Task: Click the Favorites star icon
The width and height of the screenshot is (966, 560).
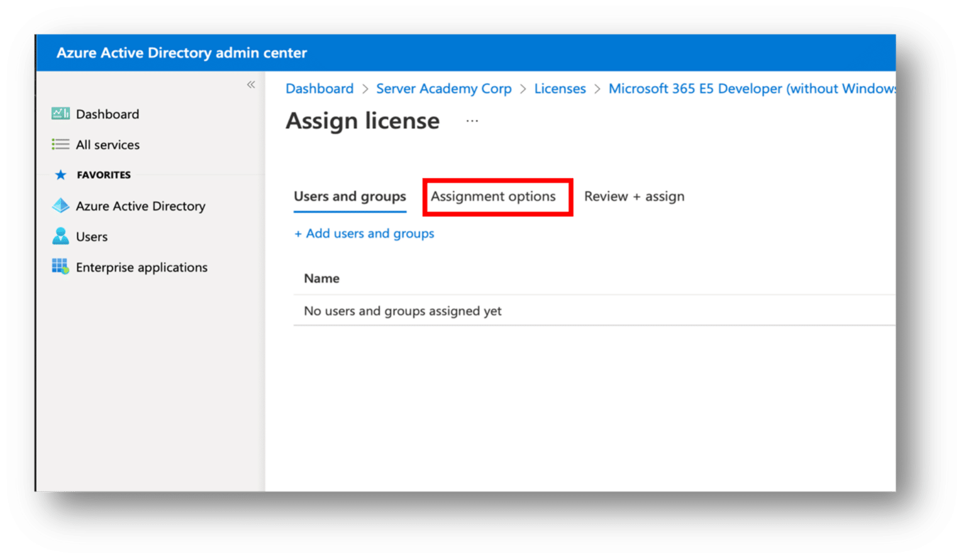Action: point(60,175)
